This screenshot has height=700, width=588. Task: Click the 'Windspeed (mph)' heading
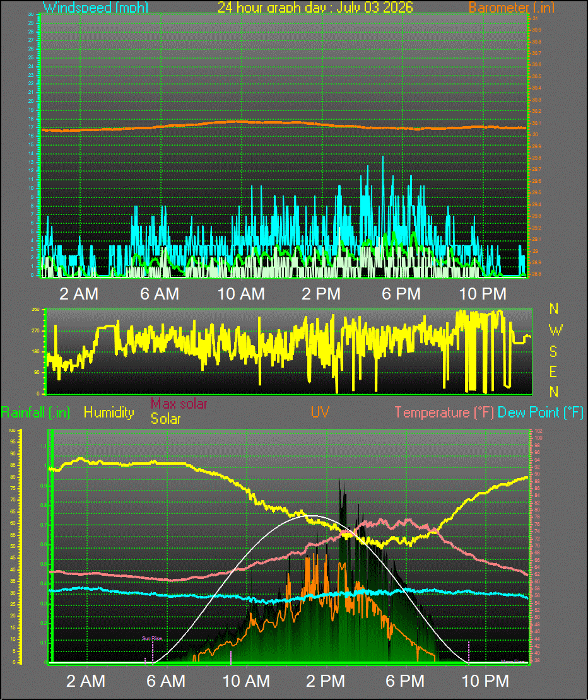(95, 7)
